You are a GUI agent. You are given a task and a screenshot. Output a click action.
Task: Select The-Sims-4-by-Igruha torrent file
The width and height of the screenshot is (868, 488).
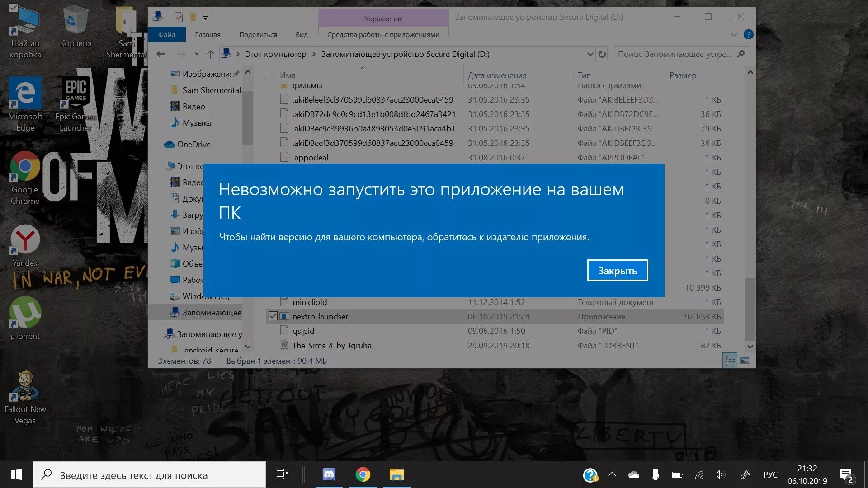click(331, 346)
